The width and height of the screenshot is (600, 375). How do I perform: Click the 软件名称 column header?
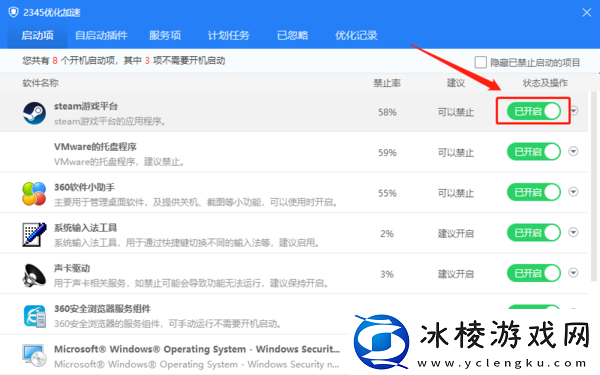coord(40,83)
